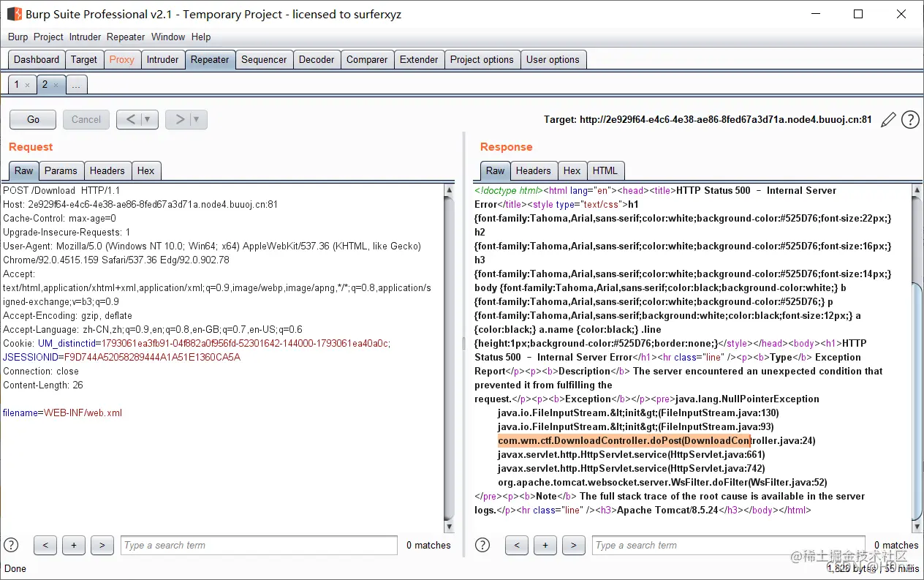
Task: Click plus button in Response search bar
Action: click(x=545, y=545)
